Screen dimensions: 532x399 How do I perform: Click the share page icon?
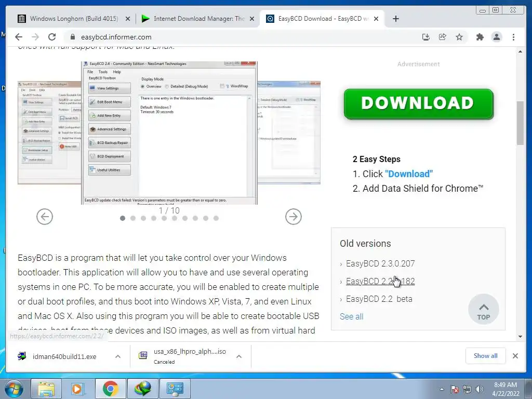point(443,37)
